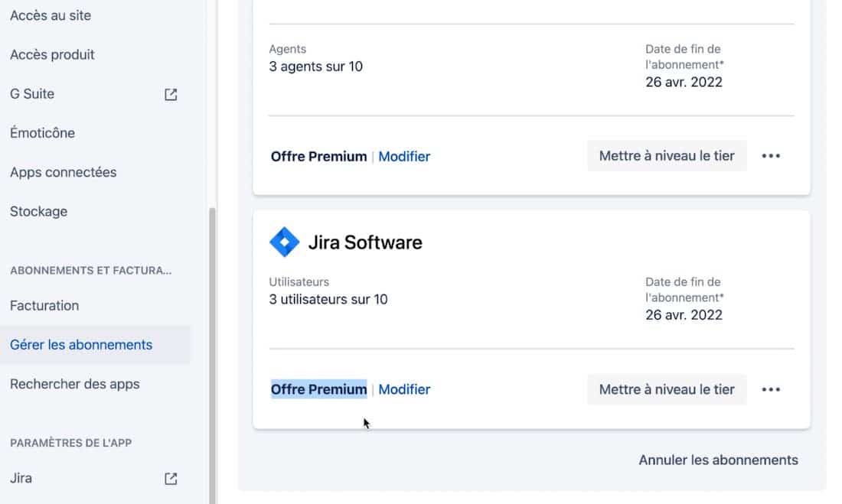This screenshot has width=842, height=504.
Task: Open more options for the agents subscription card
Action: point(771,156)
